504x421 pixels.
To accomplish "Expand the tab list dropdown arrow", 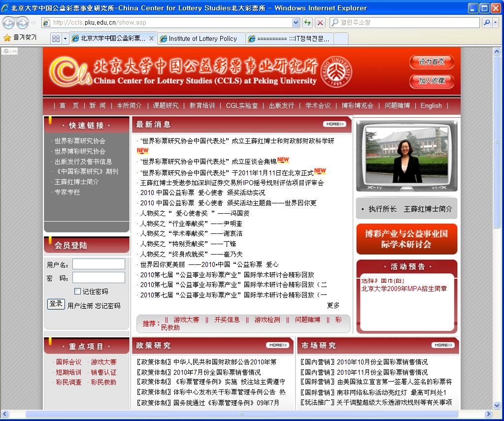I will coord(65,38).
